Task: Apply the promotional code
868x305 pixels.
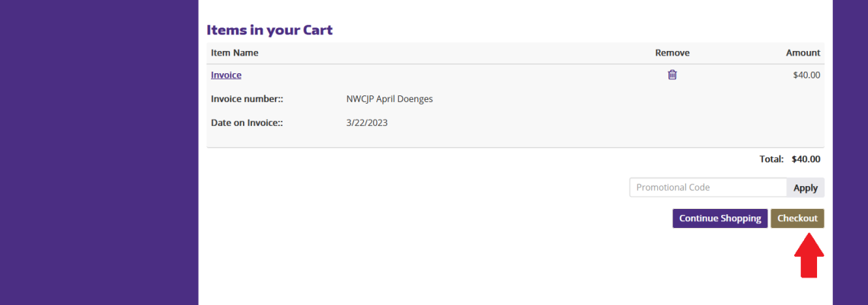Action: click(806, 188)
